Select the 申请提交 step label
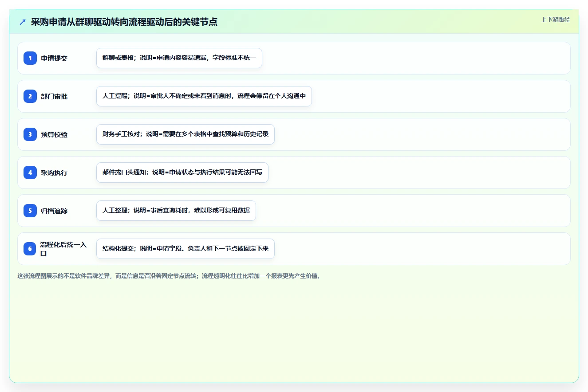 54,58
